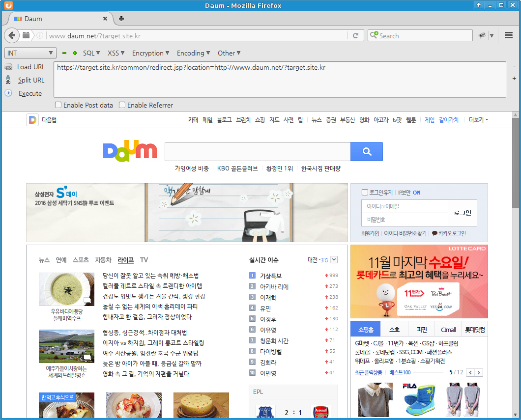
Task: Open the INT dropdown in HackBar
Action: coord(30,53)
